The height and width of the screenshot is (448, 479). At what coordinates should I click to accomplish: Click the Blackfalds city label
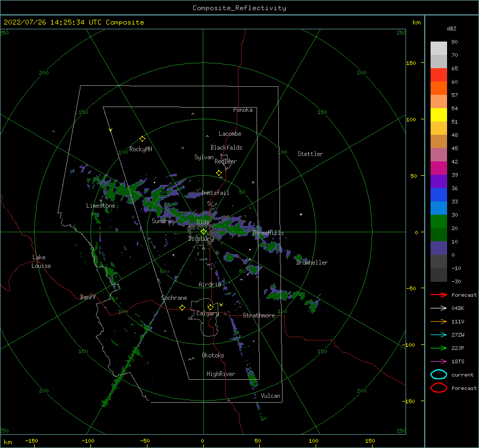226,148
